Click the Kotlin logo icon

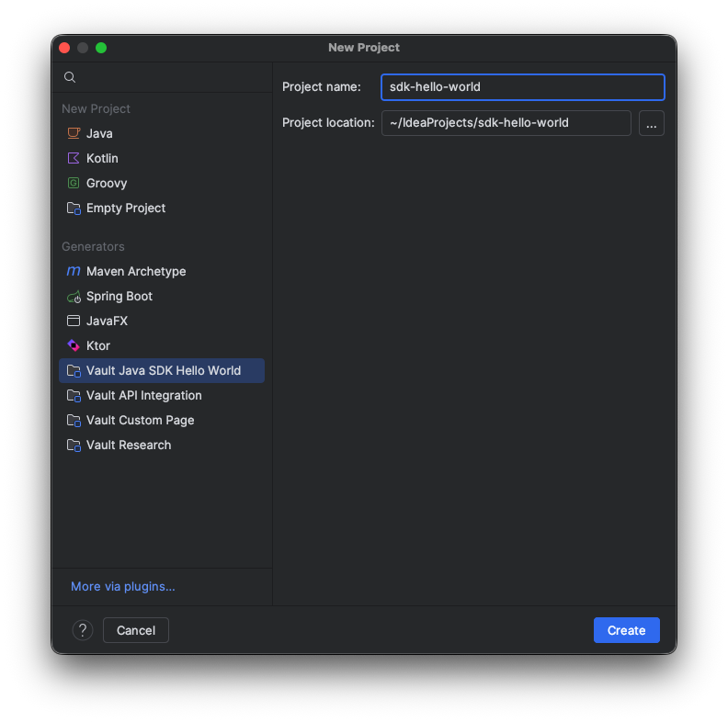tap(74, 158)
